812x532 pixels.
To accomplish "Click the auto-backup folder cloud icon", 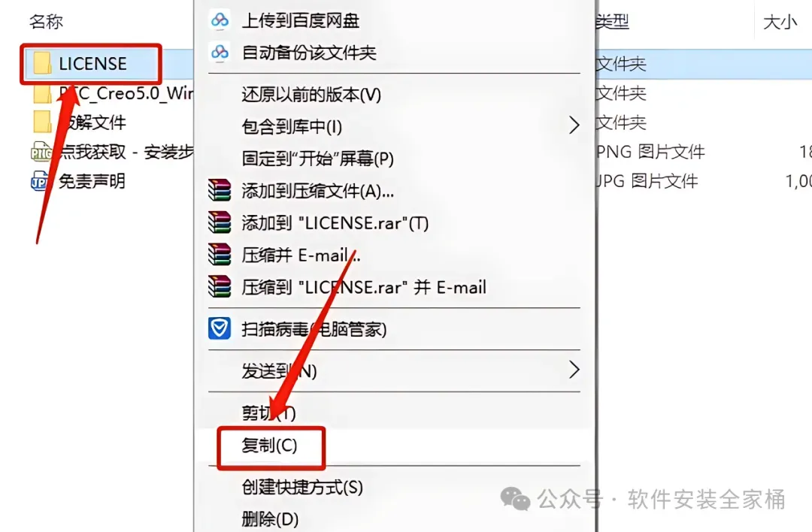I will pos(220,52).
